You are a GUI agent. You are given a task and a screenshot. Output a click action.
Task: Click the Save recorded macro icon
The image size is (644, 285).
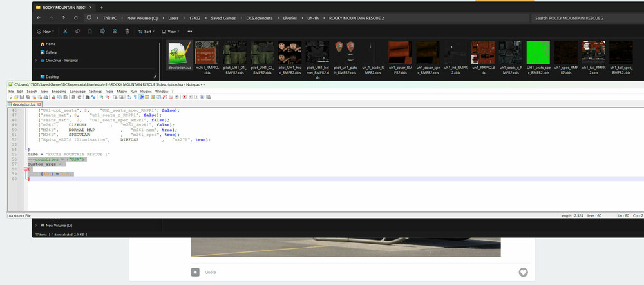(208, 97)
